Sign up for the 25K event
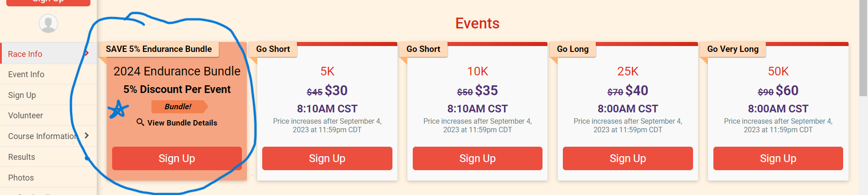 [x=628, y=158]
